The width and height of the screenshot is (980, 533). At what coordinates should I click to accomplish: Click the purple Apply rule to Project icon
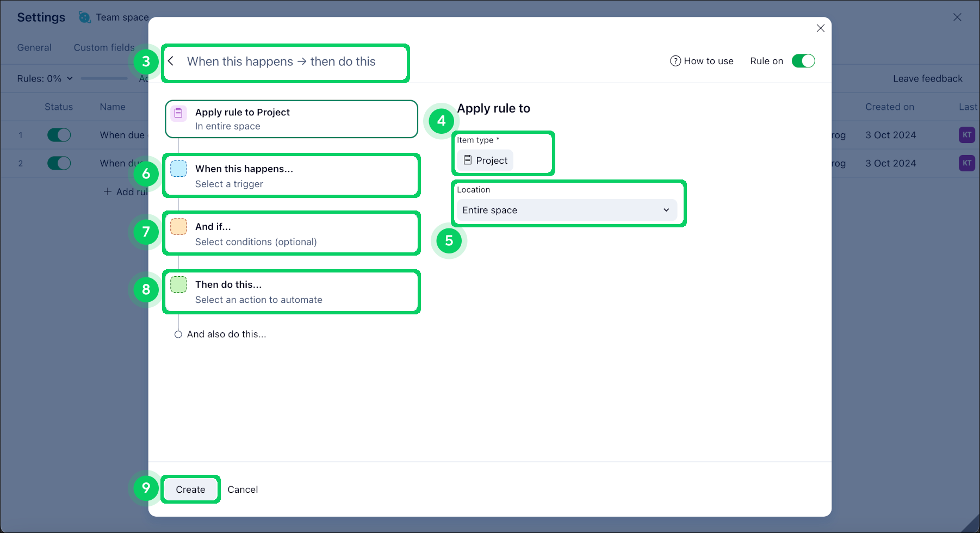(178, 114)
